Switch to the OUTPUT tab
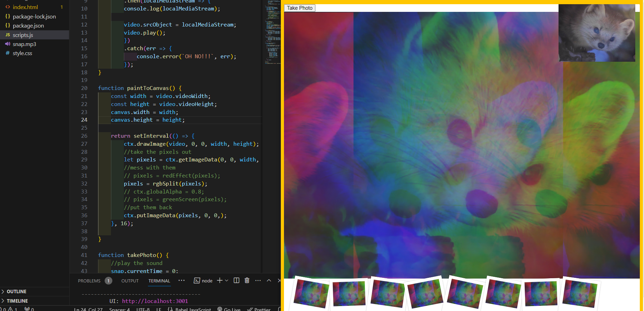The height and width of the screenshot is (311, 644). coord(130,281)
